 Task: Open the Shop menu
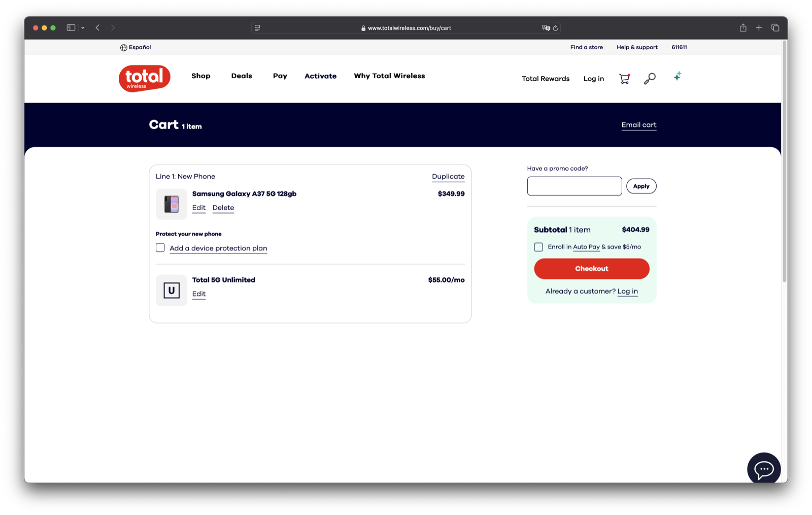(201, 76)
